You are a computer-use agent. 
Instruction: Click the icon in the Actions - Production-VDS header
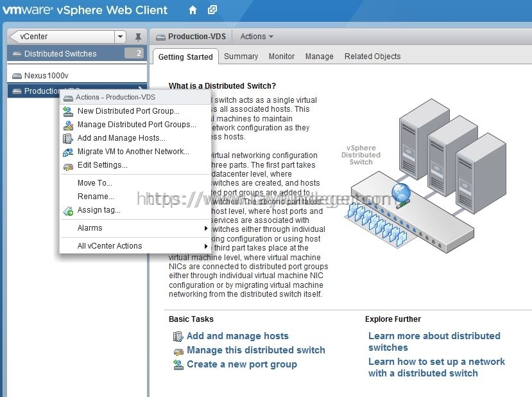(68, 98)
